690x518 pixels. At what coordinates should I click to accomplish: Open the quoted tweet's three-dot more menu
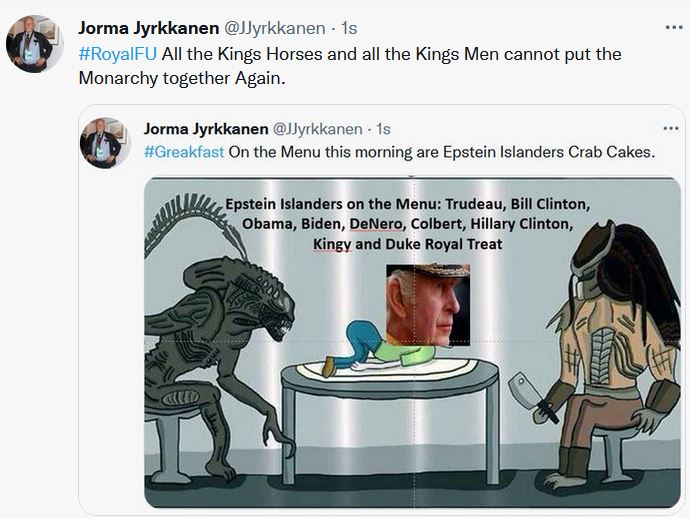pos(671,129)
